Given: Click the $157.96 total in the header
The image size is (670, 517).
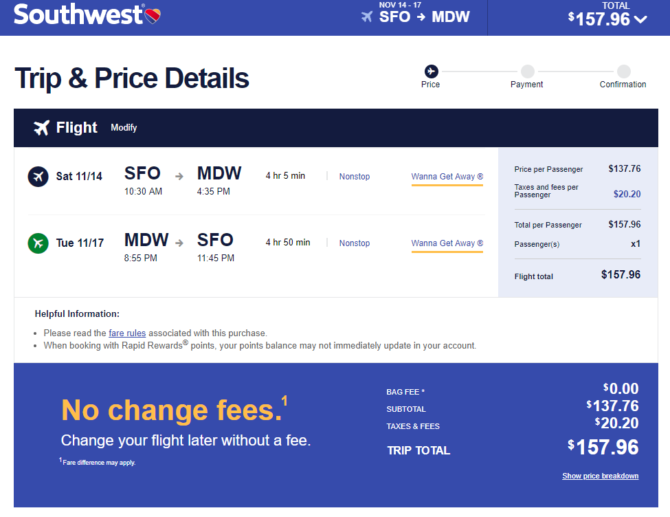Looking at the screenshot, I should 599,19.
